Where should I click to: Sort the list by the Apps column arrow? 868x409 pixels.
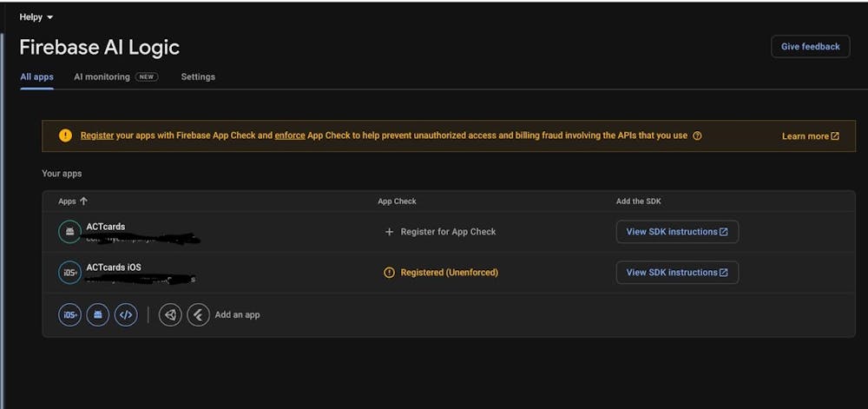click(x=83, y=201)
